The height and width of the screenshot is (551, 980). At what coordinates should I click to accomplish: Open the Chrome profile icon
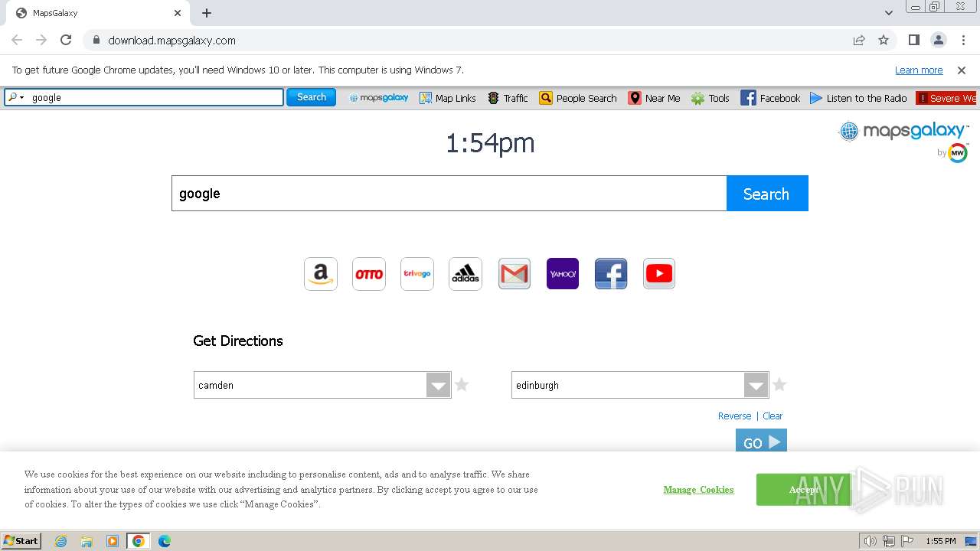click(x=938, y=40)
